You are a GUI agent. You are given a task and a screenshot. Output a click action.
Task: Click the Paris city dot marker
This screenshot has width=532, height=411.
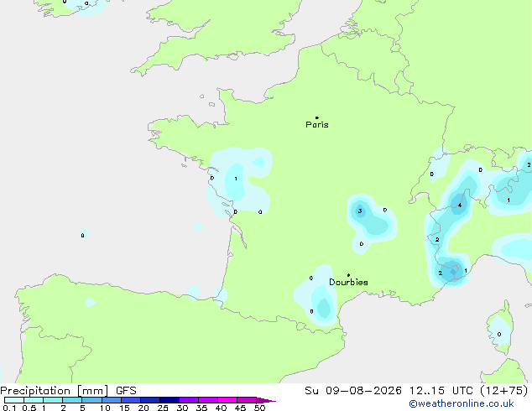tap(317, 117)
